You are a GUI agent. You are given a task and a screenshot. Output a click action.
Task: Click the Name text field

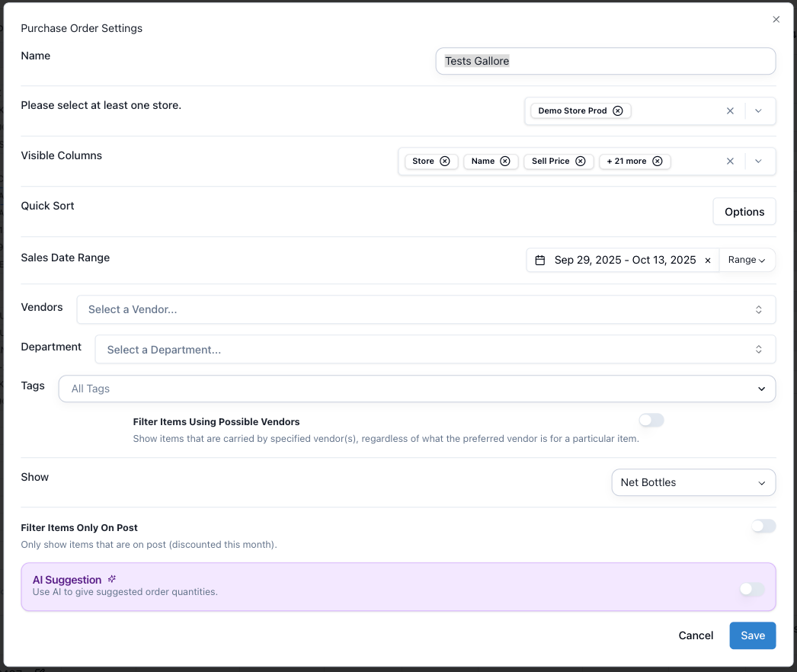click(x=605, y=62)
